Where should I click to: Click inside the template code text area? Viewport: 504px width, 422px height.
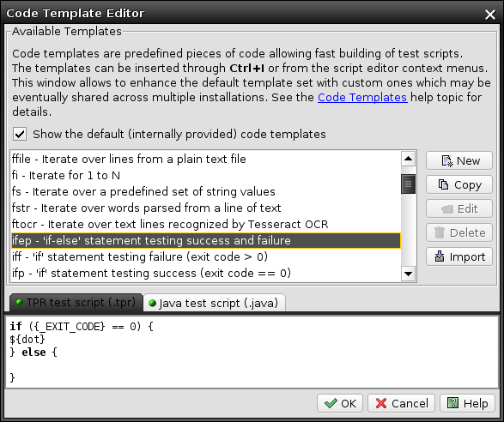coord(252,352)
